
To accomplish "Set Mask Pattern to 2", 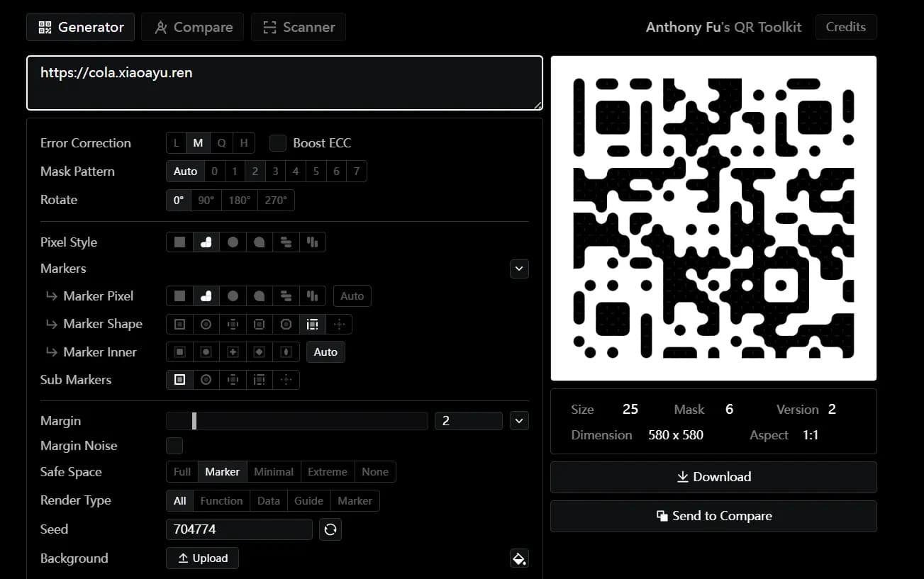I will pos(255,172).
